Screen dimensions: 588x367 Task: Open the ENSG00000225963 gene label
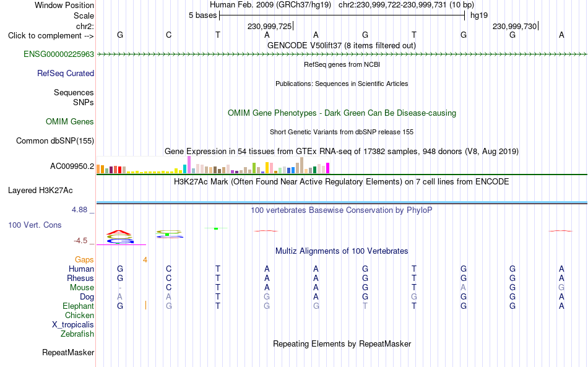click(x=59, y=54)
